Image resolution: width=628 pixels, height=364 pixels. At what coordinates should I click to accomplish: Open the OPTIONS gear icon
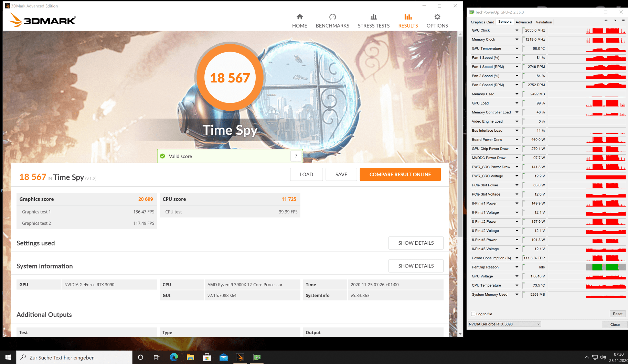pyautogui.click(x=437, y=17)
